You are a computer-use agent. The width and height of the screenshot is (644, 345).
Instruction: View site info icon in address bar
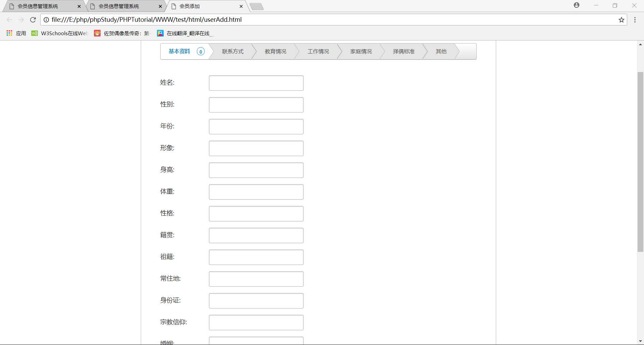click(46, 20)
